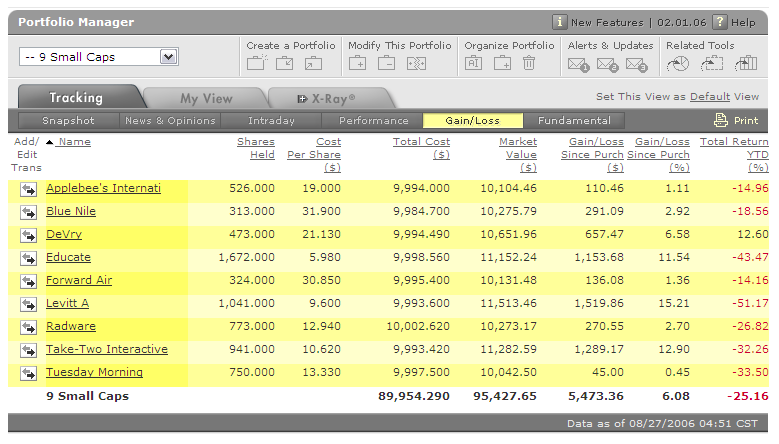Click the pie chart related tool icon
Screen dimensions: 779x444
[678, 64]
